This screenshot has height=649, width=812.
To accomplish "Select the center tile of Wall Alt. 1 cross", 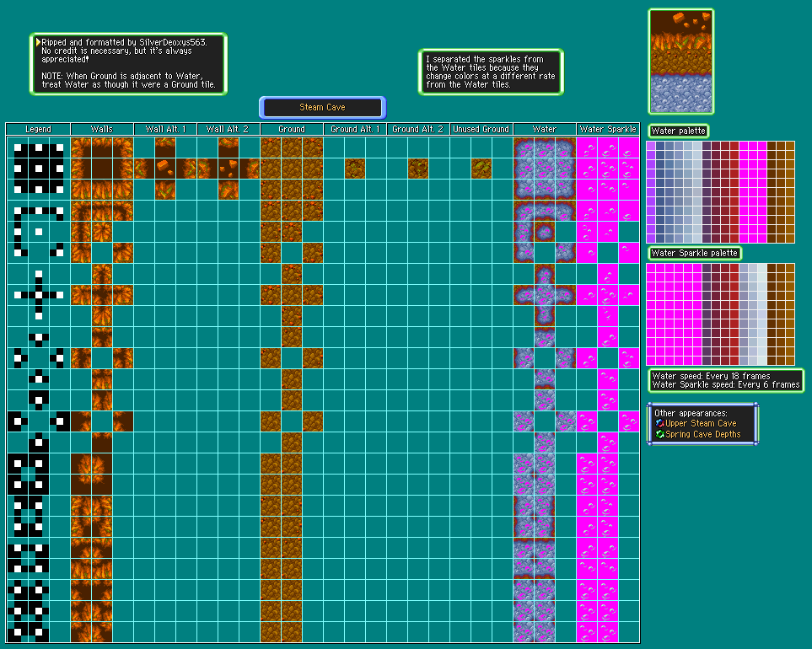I will tap(165, 169).
